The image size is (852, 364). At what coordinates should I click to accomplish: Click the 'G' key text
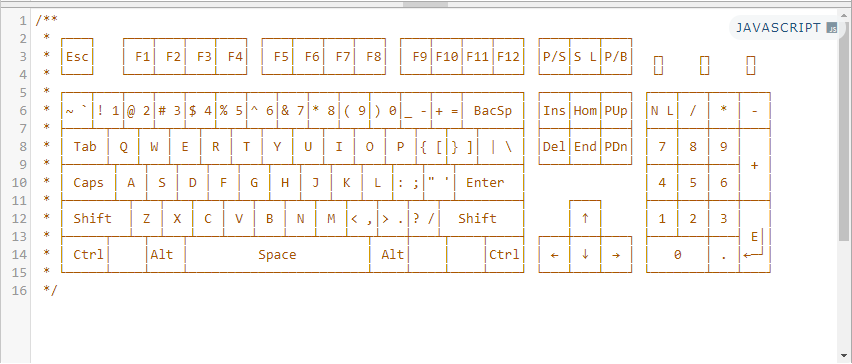point(254,183)
